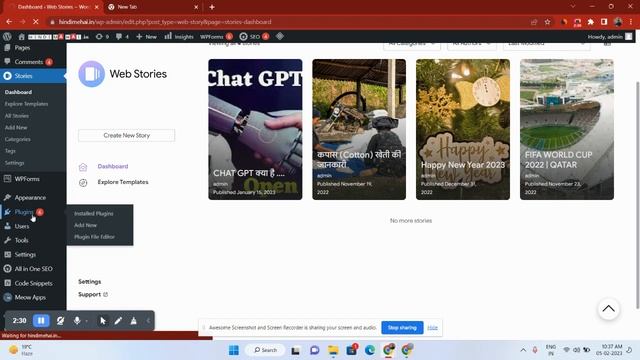Choose Installed Plugins from flyout
This screenshot has height=360, width=640.
(x=93, y=213)
